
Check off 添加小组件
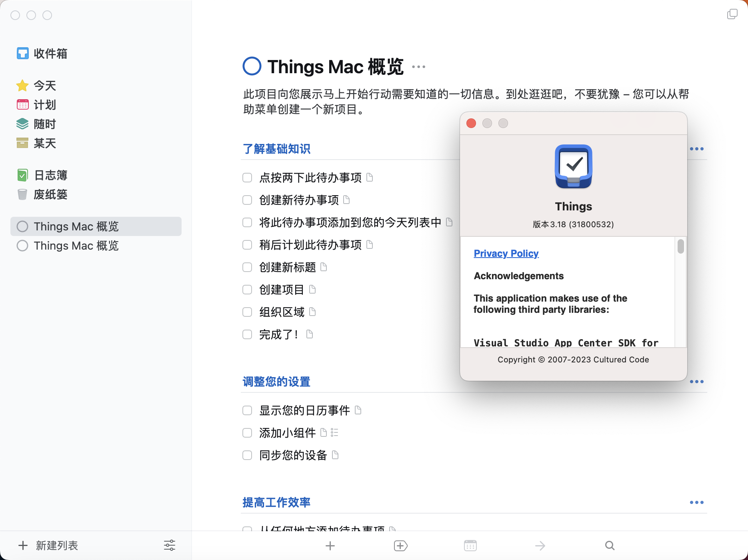pyautogui.click(x=247, y=433)
